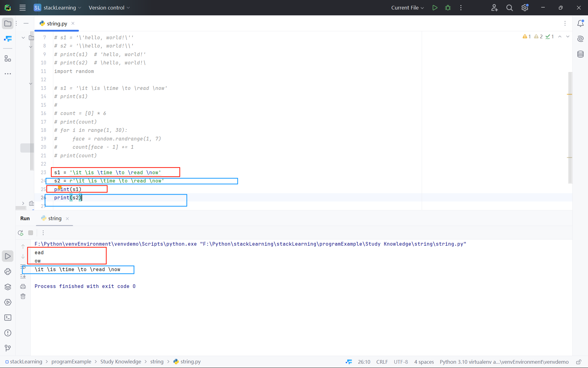Select the string.py editor tab

57,24
